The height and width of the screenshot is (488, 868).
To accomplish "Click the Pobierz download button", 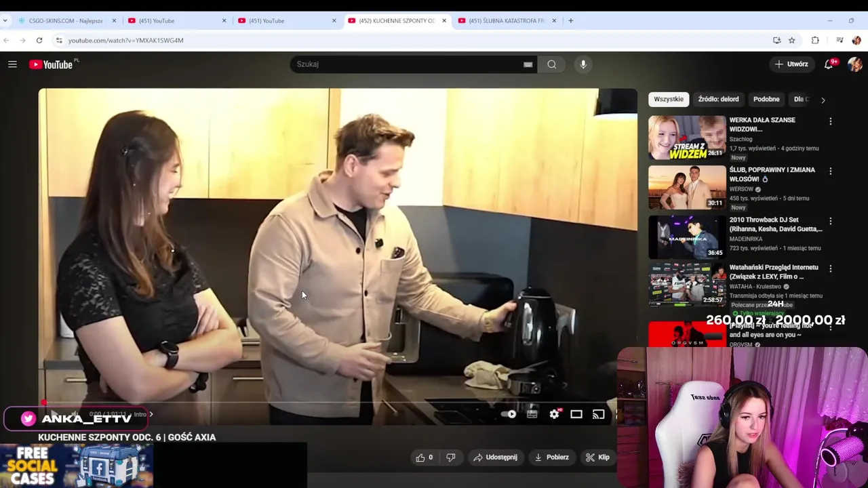I will (x=552, y=457).
